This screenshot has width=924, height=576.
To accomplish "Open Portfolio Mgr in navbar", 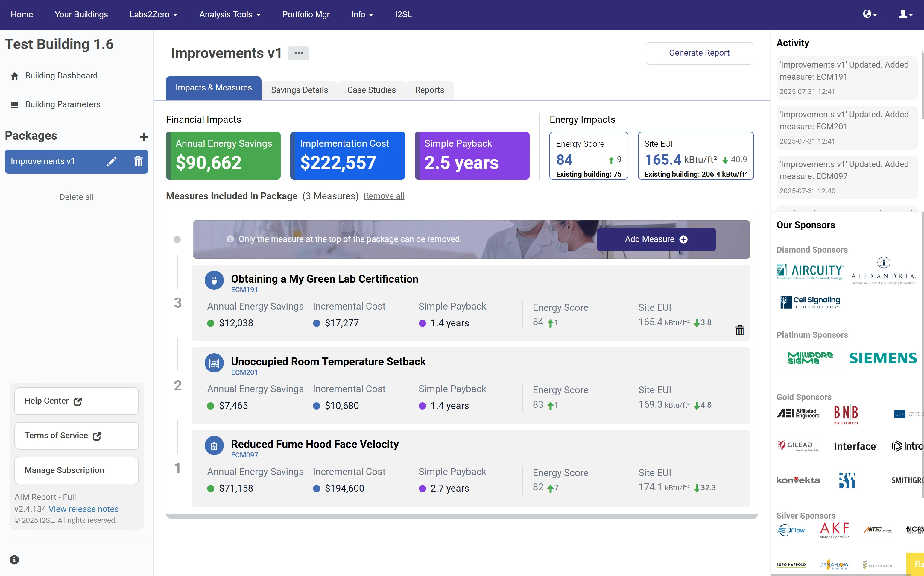I will coord(306,14).
